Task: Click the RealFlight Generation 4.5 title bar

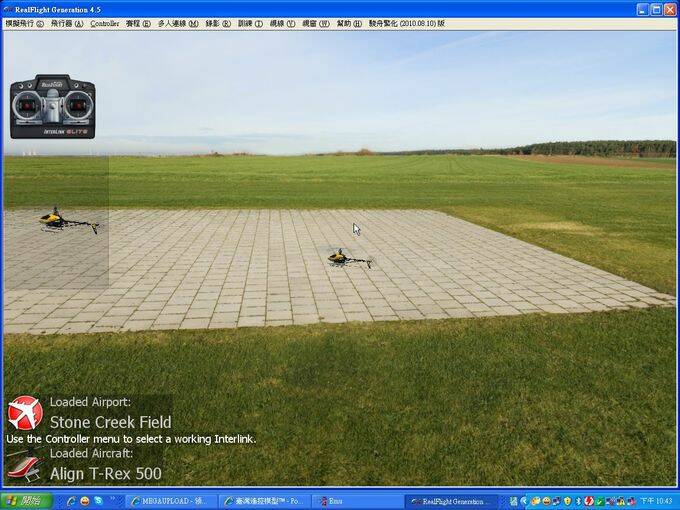Action: pos(319,10)
